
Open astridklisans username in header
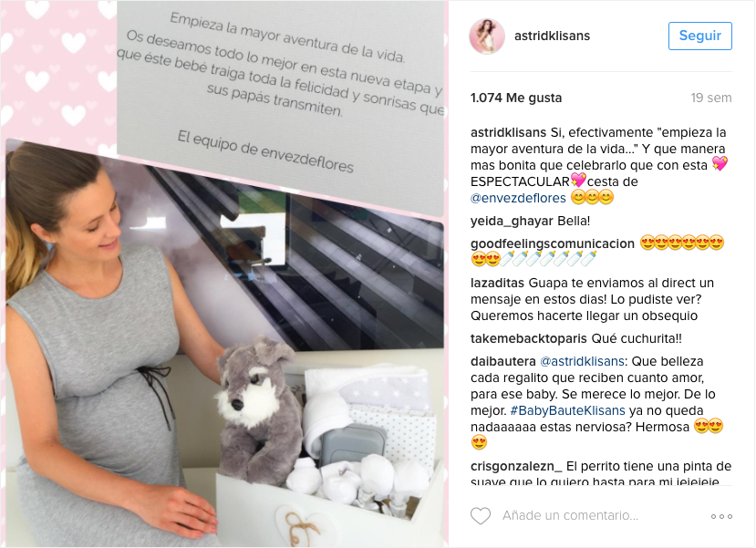552,36
